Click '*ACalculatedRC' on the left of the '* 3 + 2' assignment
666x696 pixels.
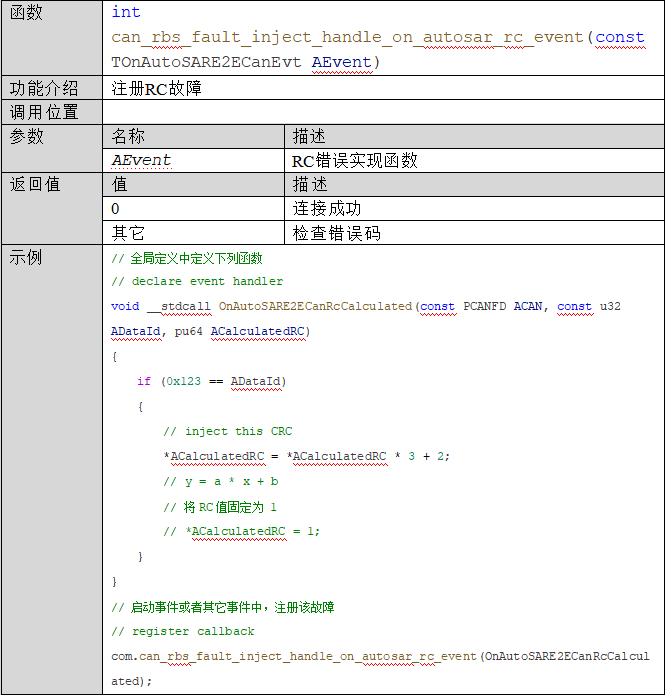pos(214,456)
